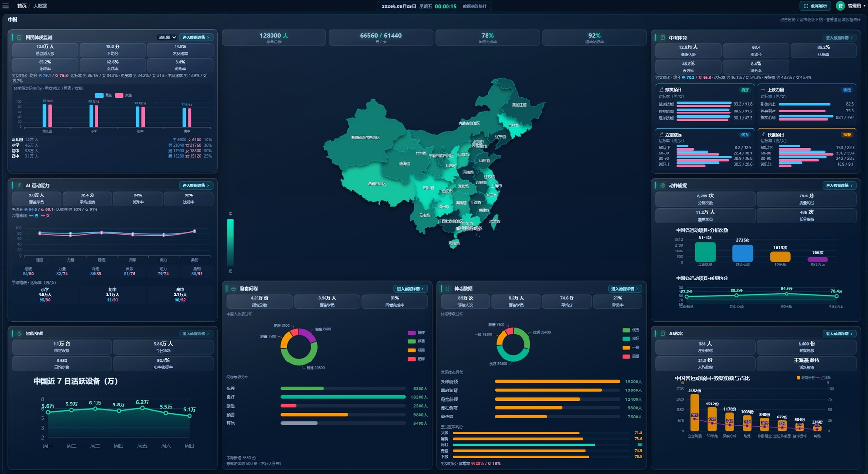Click the 管理员 green avatar icon
868x474 pixels.
tap(841, 6)
